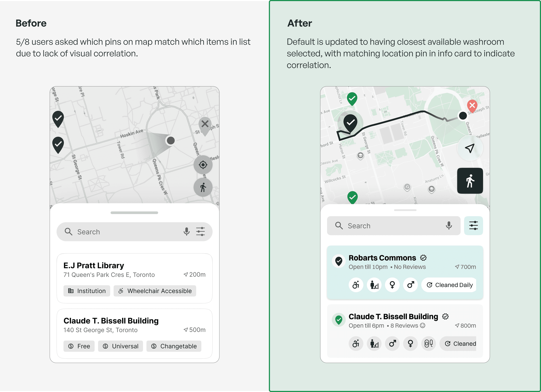The image size is (541, 392).
Task: Click the crosshair locate button in Before map
Action: 203,165
